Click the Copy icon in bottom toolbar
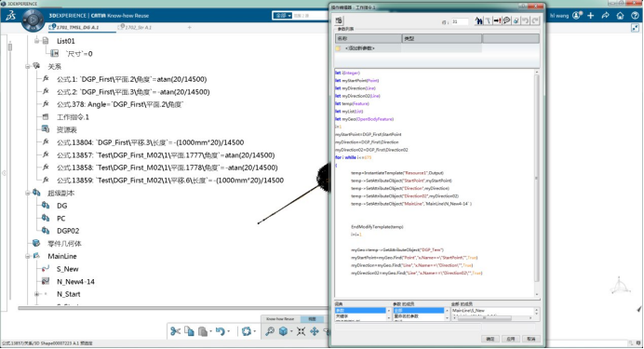 pos(189,331)
